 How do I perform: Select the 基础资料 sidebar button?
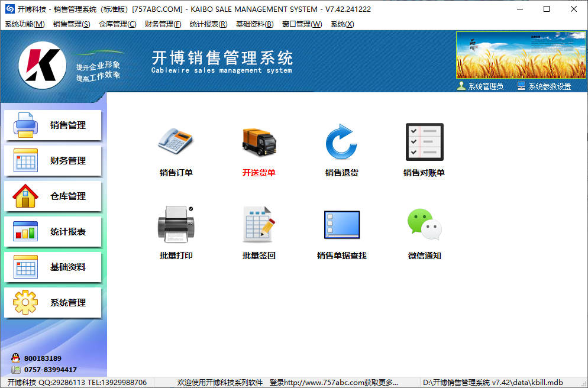(x=53, y=267)
